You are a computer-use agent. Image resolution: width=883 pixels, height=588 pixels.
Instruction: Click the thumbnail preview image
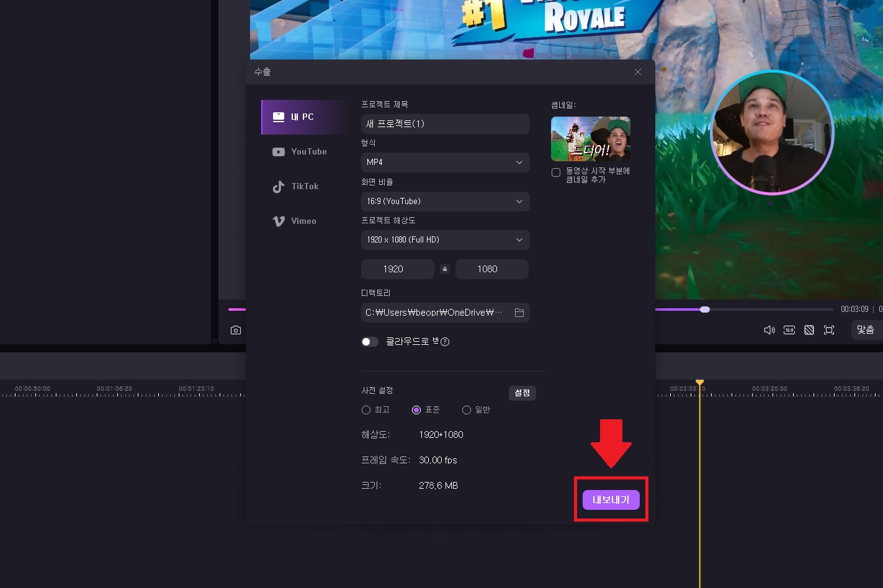coord(591,139)
